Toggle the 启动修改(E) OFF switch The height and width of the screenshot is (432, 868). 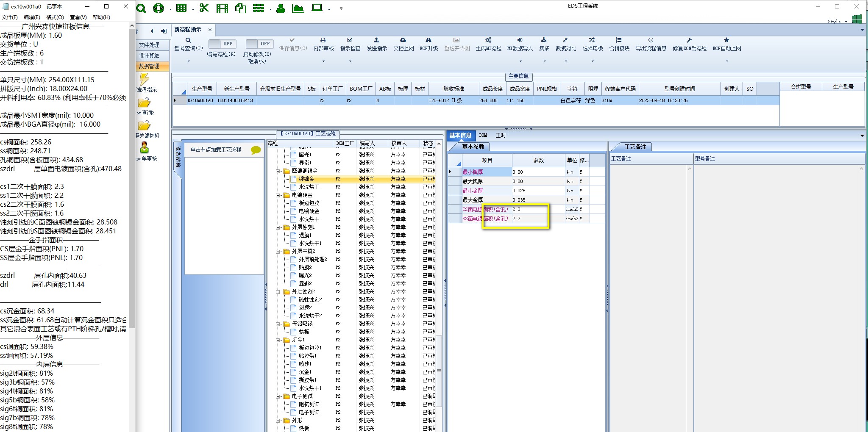click(260, 44)
